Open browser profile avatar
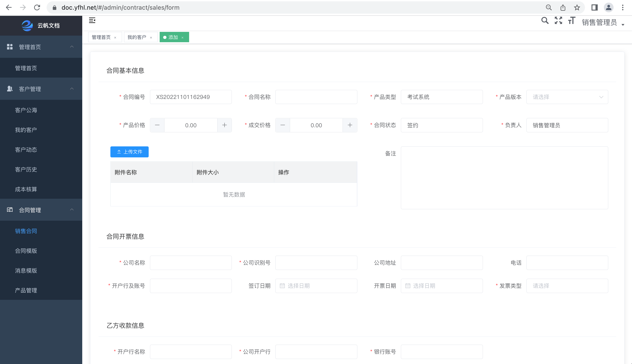632x364 pixels. point(608,7)
